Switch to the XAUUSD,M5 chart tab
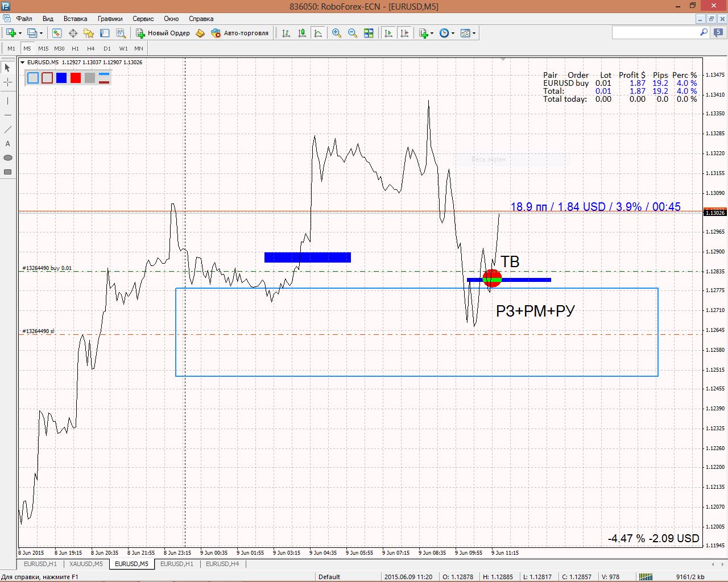 click(x=86, y=564)
